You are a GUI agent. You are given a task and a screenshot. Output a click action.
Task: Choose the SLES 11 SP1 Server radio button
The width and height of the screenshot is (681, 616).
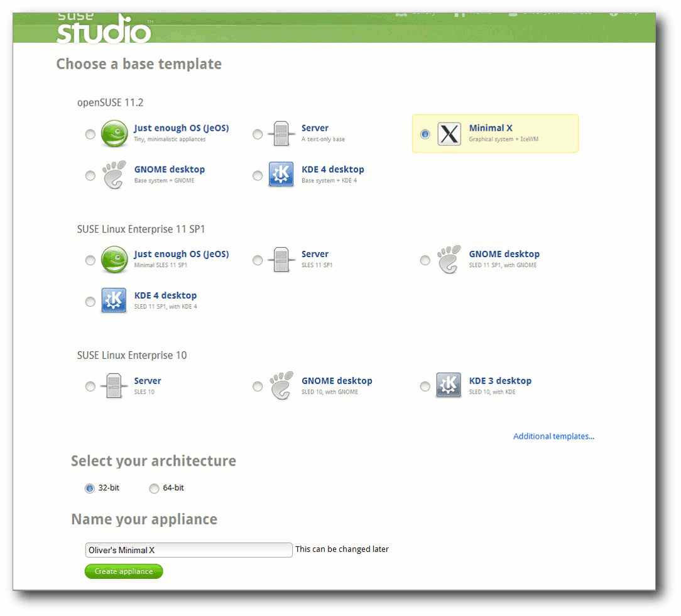point(258,260)
